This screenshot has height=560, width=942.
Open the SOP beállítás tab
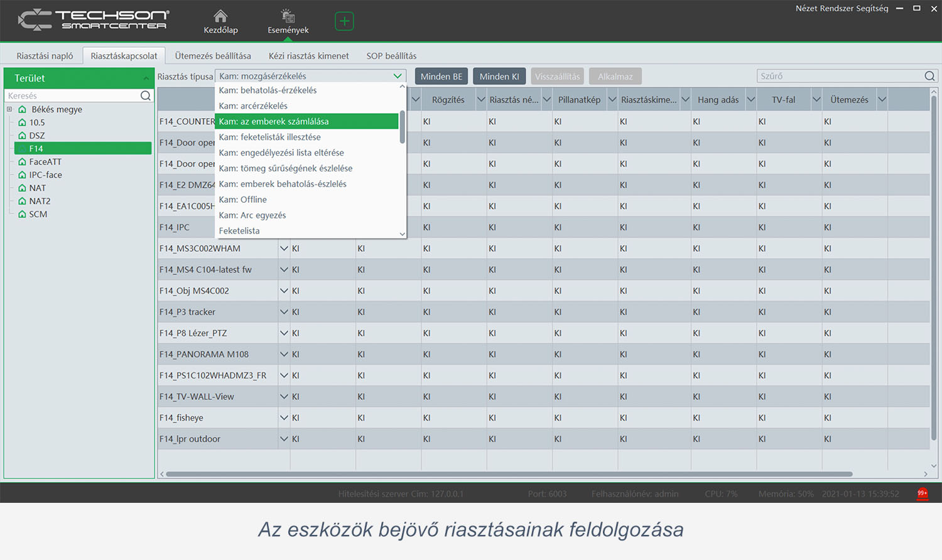pos(391,56)
